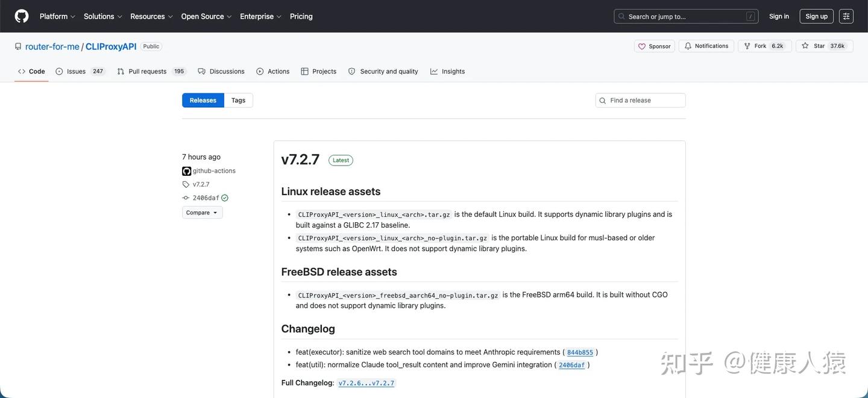868x398 pixels.
Task: Click the Changelog heading
Action: (x=308, y=329)
